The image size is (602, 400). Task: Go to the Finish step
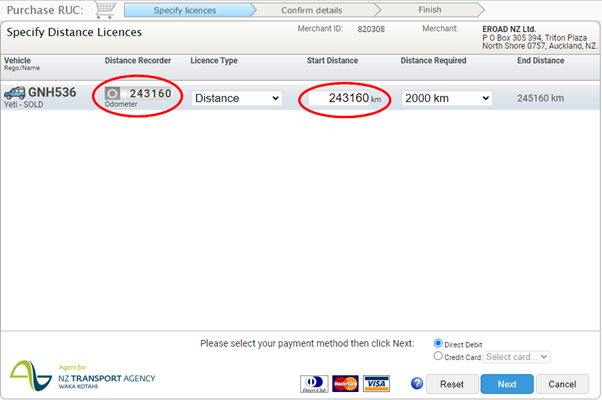(x=430, y=10)
